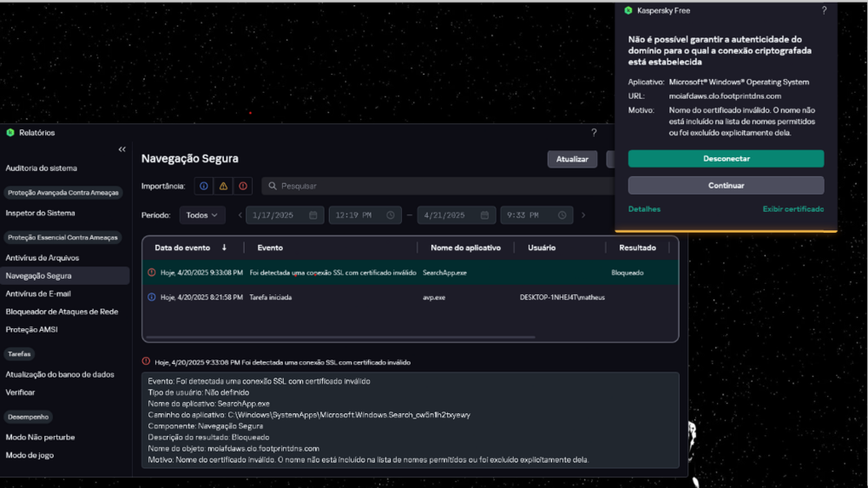Click the help question mark in Relatórios window
Viewport: 868px width, 488px height.
(594, 133)
